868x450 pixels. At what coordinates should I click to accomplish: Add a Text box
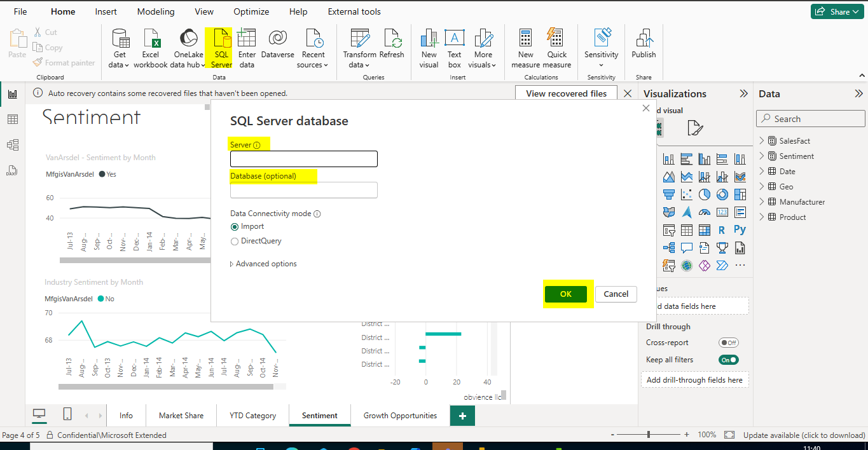click(454, 48)
